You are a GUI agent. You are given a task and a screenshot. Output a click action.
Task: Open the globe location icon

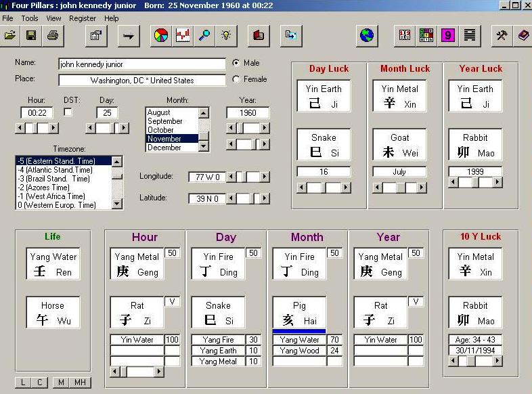[367, 35]
